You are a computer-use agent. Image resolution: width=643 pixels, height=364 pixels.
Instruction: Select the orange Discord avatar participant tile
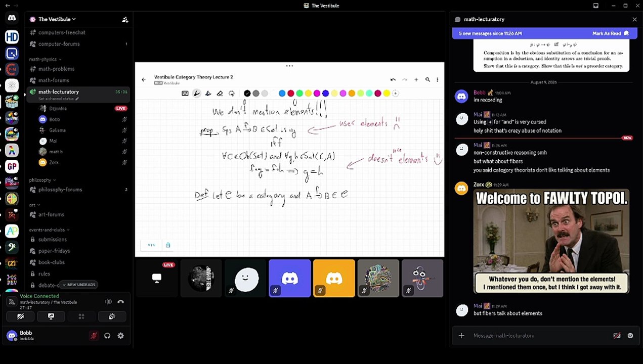pyautogui.click(x=334, y=278)
